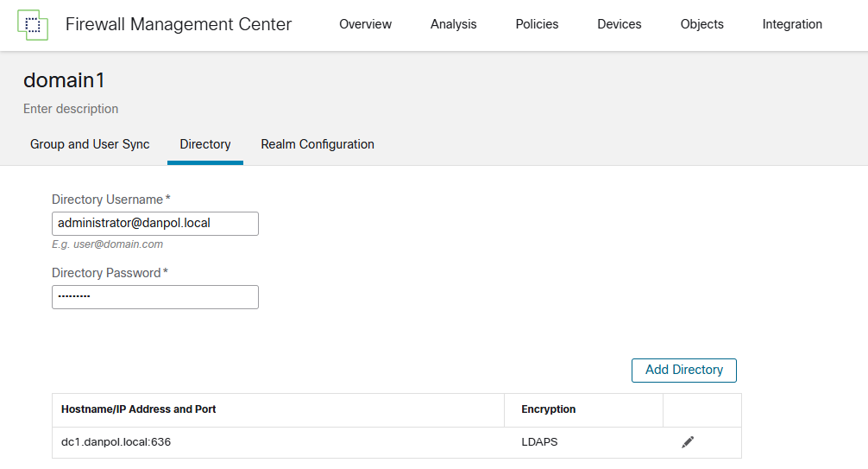This screenshot has height=469, width=868.
Task: Switch to the Realm Configuration tab
Action: tap(318, 144)
